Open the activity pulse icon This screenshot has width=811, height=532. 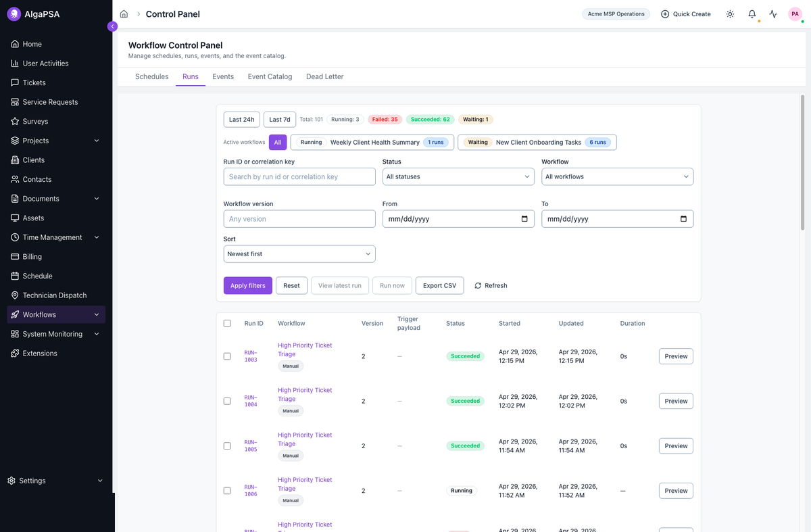click(774, 14)
